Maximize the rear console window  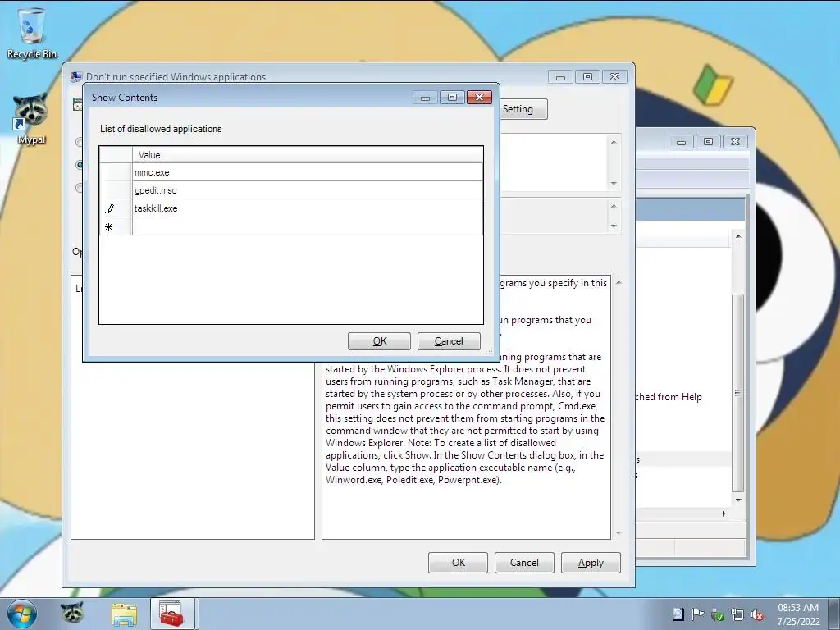click(708, 141)
